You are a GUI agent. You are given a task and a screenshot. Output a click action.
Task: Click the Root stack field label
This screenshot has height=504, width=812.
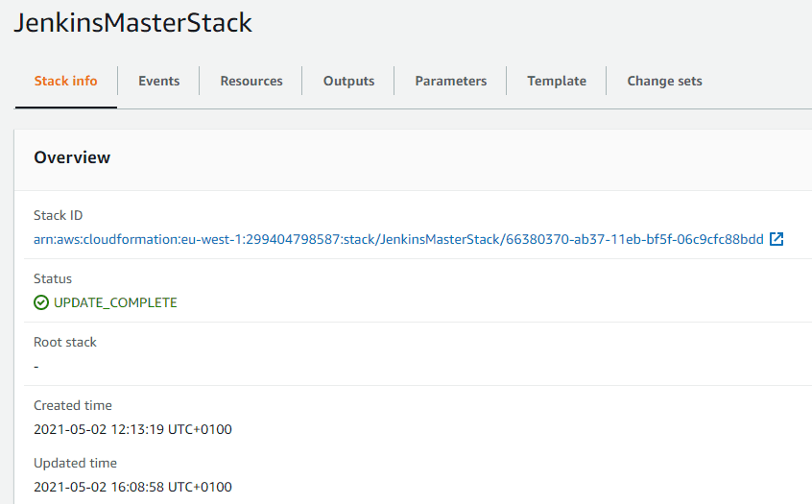point(65,342)
